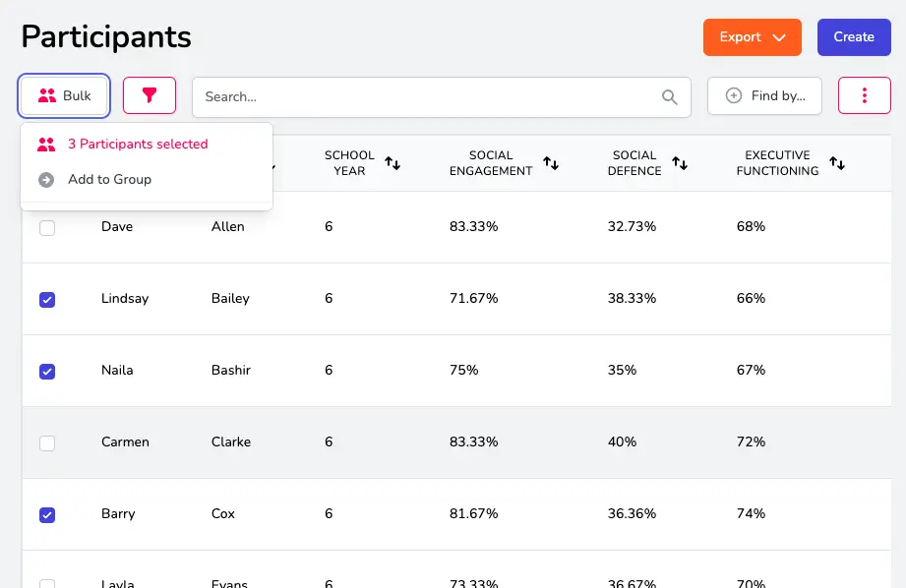This screenshot has height=588, width=906.
Task: Sort by Executive Functioning column arrows
Action: [837, 163]
